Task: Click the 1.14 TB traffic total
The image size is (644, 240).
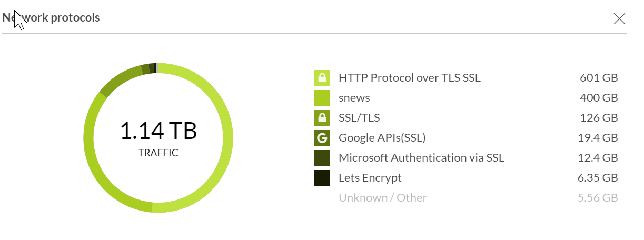Action: (158, 131)
